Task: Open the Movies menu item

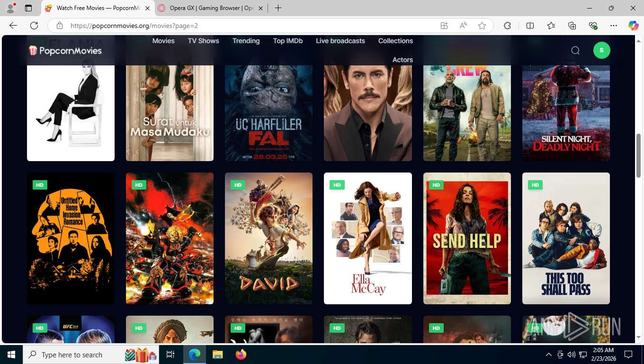Action: pyautogui.click(x=163, y=41)
